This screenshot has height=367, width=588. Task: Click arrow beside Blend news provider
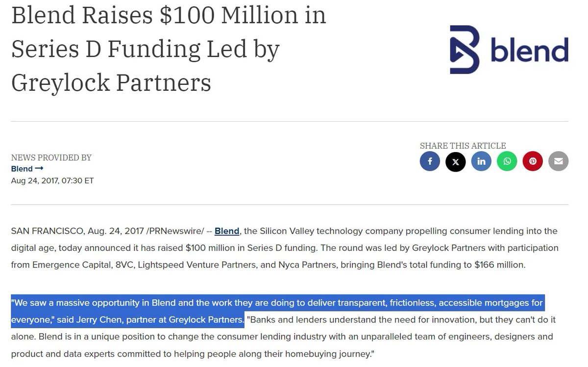click(39, 169)
